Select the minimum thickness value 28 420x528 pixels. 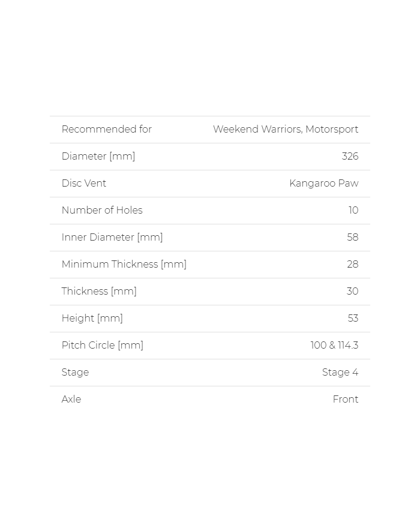tap(353, 265)
